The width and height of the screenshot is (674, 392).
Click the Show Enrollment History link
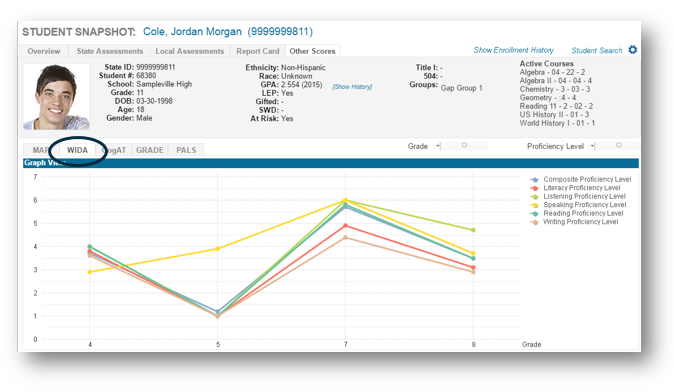pos(513,50)
